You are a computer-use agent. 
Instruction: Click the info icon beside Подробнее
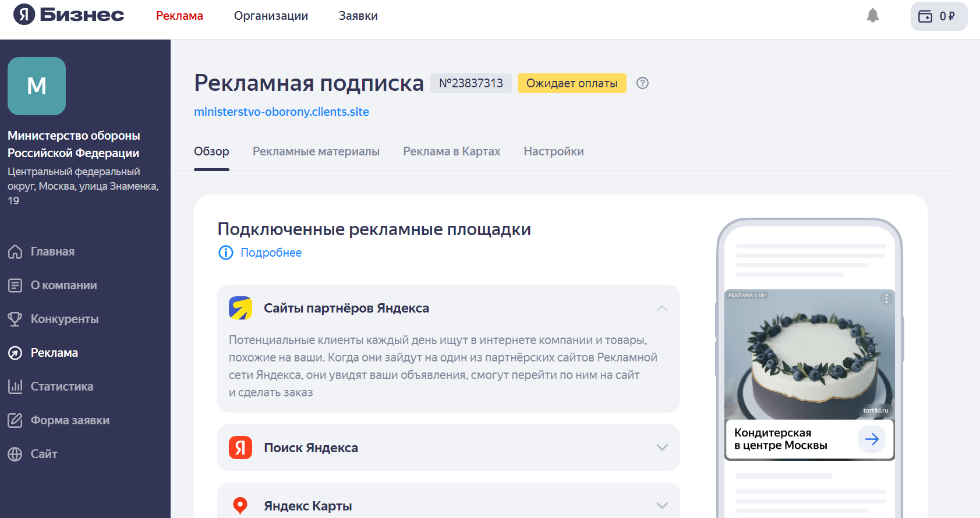[225, 253]
